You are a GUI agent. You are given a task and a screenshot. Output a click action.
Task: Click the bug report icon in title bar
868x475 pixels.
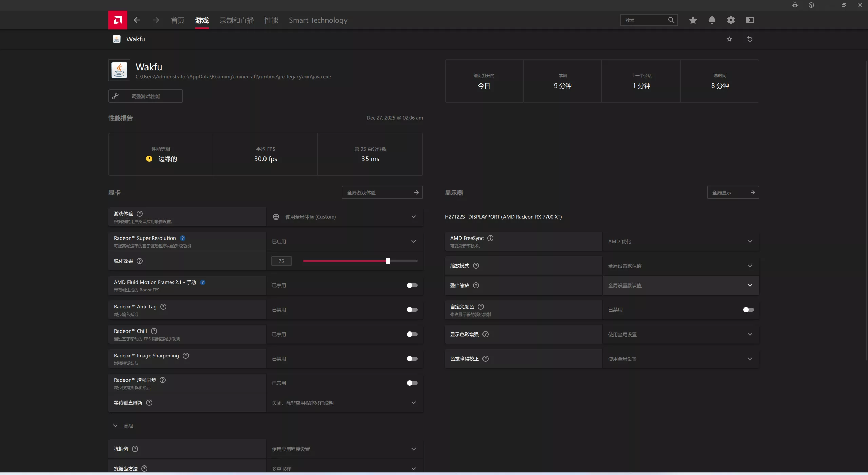[x=795, y=5]
